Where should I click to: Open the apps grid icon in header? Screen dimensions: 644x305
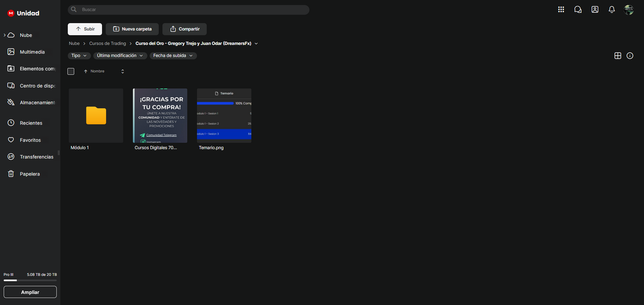(x=561, y=9)
